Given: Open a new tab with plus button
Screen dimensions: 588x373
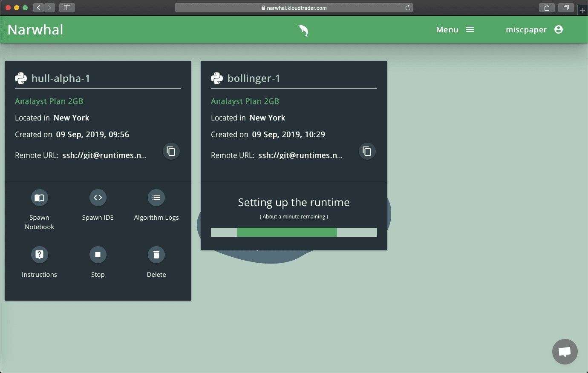Looking at the screenshot, I should click(582, 10).
